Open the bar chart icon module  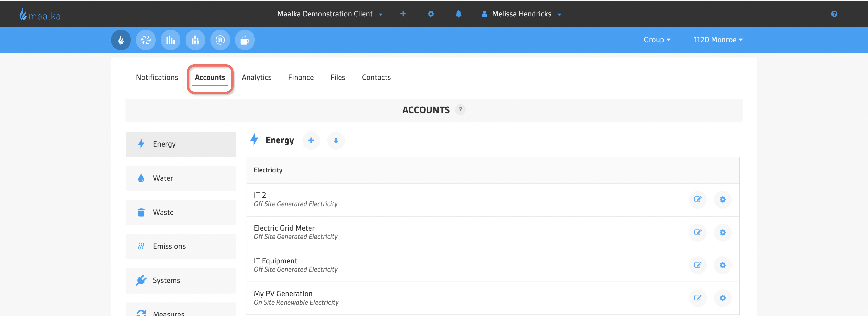pos(171,40)
